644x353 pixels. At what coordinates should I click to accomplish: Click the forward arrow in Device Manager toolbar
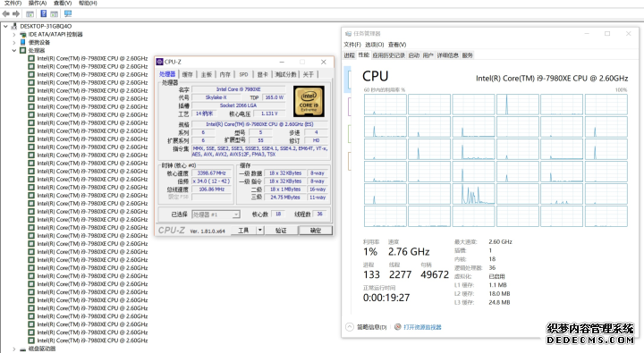(16, 14)
